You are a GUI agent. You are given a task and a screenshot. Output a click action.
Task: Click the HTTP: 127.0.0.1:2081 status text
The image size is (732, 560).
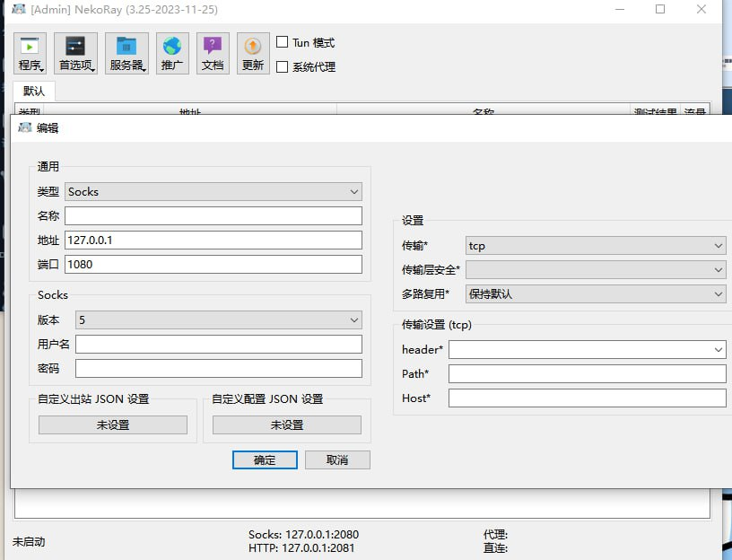pos(301,547)
